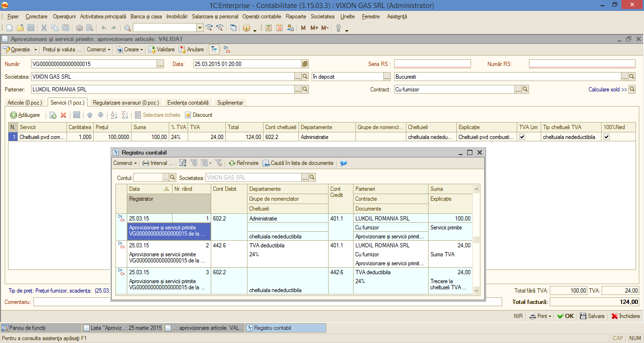Viewport: 644px width, 343px height.
Task: Switch to the Evidența contabilă tab
Action: (x=188, y=102)
